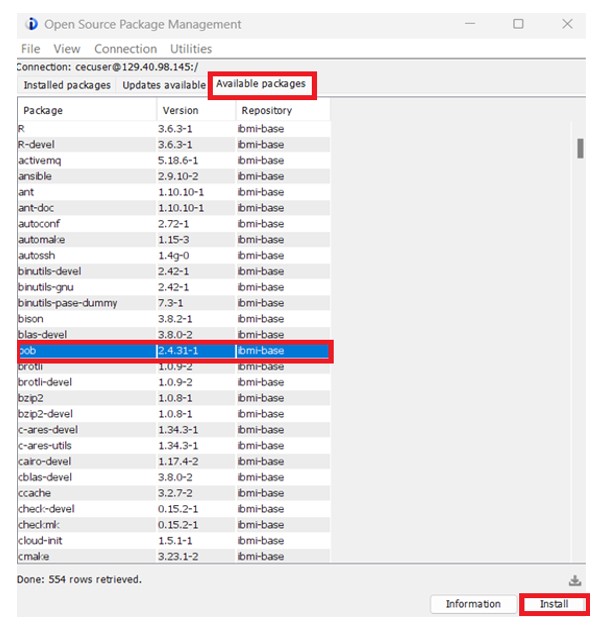
Task: Select the ansible package row
Action: tap(174, 176)
